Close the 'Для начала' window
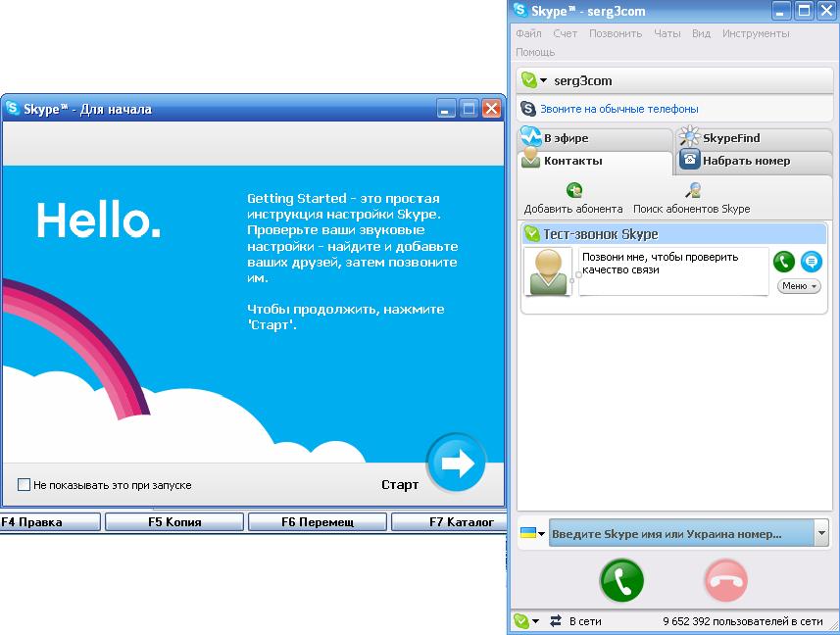The height and width of the screenshot is (635, 840). point(491,109)
